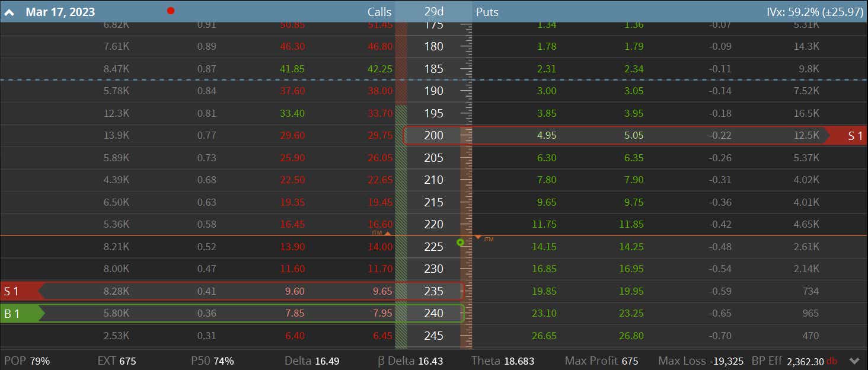The height and width of the screenshot is (370, 868).
Task: Select strike 220
Action: tap(433, 224)
